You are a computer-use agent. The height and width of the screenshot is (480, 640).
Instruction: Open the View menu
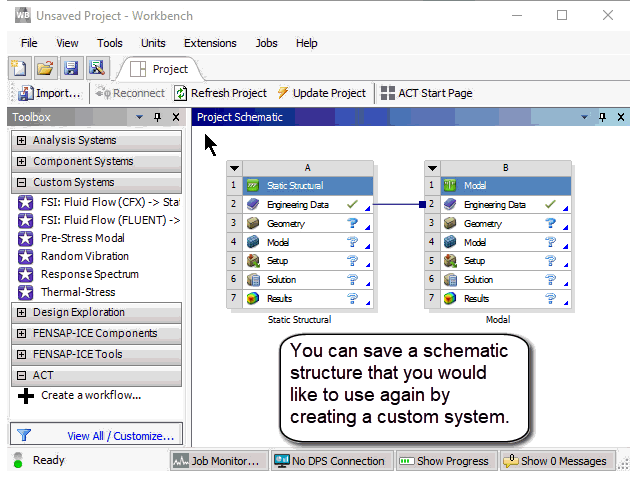point(67,43)
